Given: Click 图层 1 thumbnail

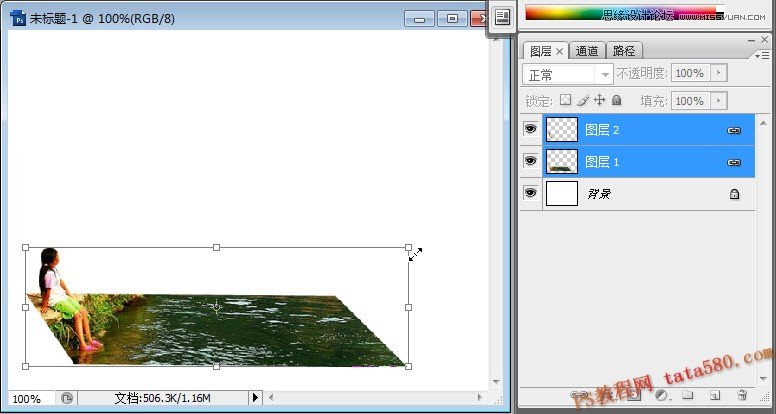Looking at the screenshot, I should 562,162.
